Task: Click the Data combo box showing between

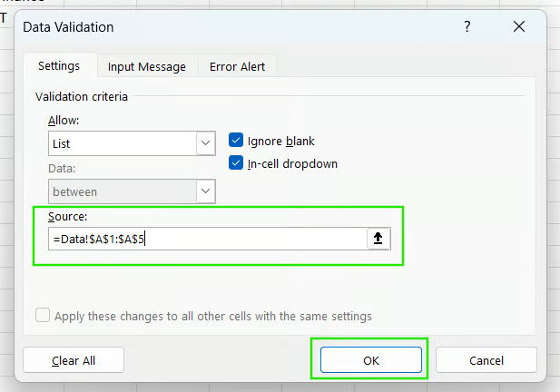Action: 122,191
